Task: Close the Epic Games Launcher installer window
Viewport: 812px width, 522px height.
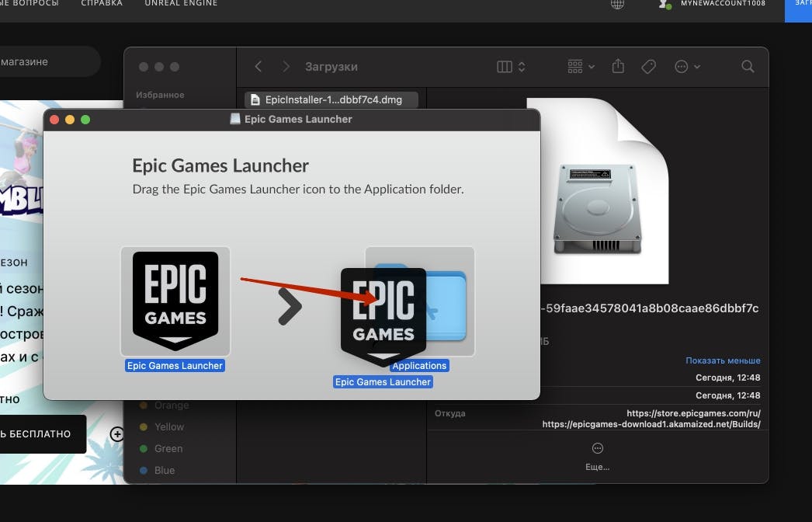Action: (x=54, y=120)
